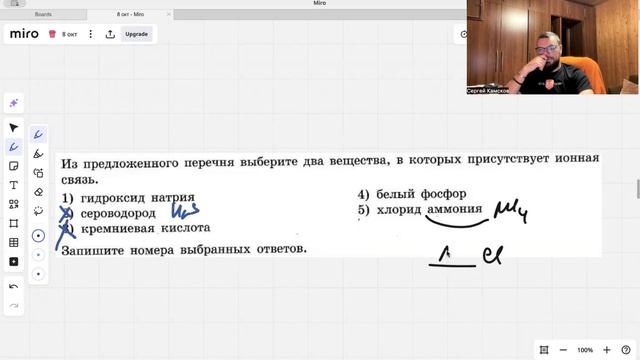The height and width of the screenshot is (360, 640).
Task: Choose the Eraser tool
Action: coord(38,192)
